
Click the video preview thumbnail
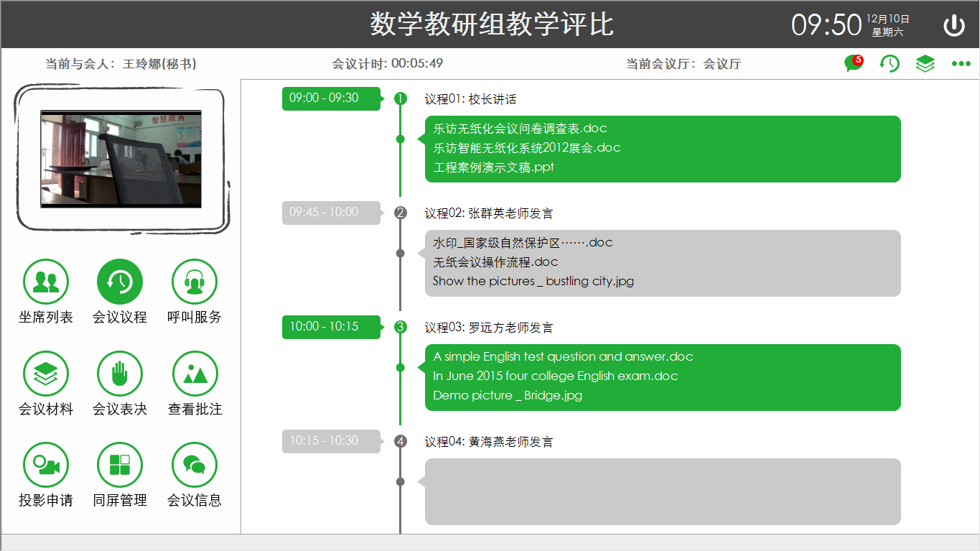[121, 159]
